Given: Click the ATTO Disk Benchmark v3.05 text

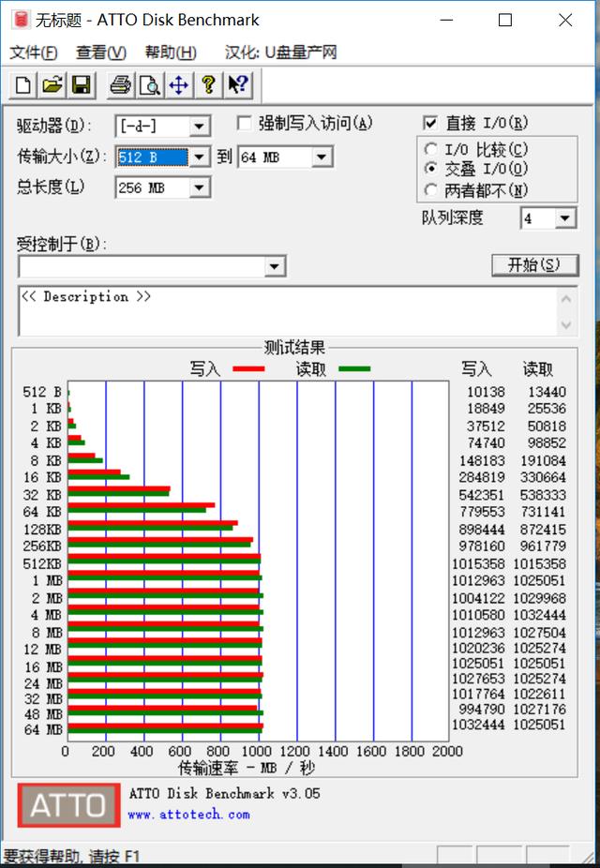Looking at the screenshot, I should pyautogui.click(x=225, y=793).
